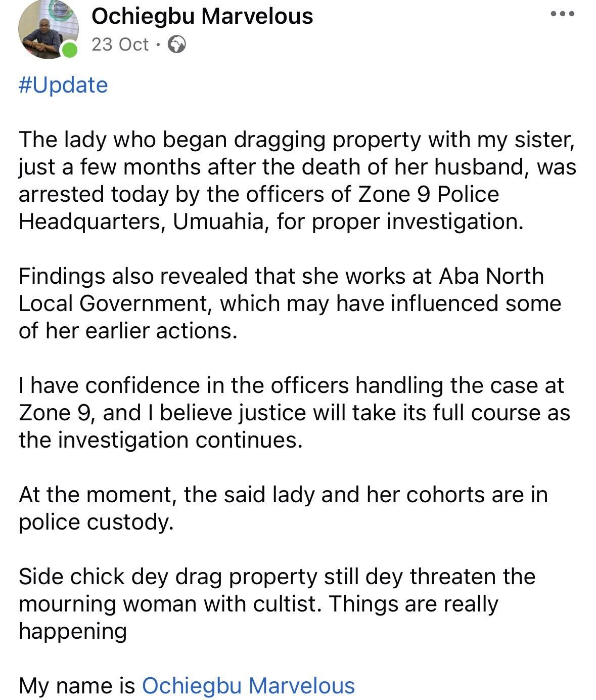Image resolution: width=596 pixels, height=700 pixels.
Task: Click the words "Zone 9 Police" in the first paragraph
Action: click(429, 195)
